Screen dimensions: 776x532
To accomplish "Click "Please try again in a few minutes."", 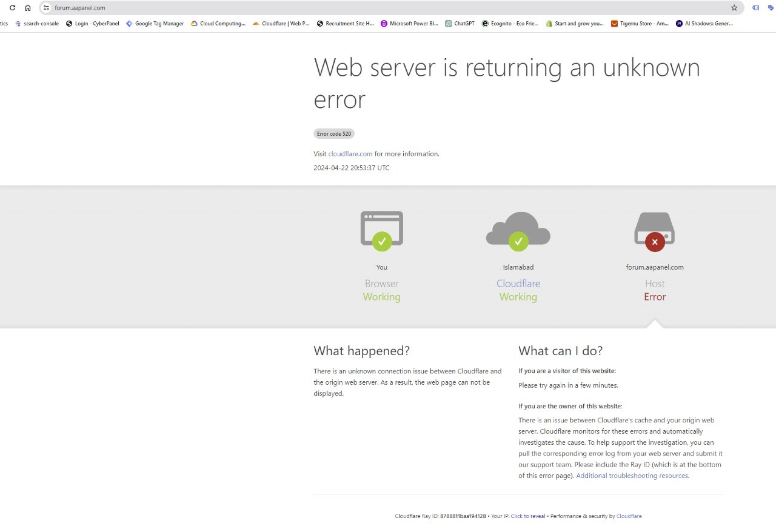I will (569, 385).
